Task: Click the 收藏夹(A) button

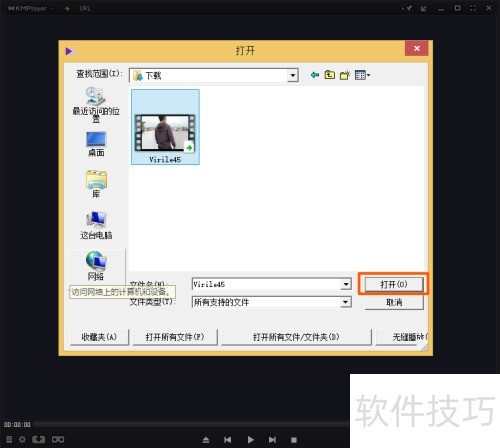Action: point(99,337)
